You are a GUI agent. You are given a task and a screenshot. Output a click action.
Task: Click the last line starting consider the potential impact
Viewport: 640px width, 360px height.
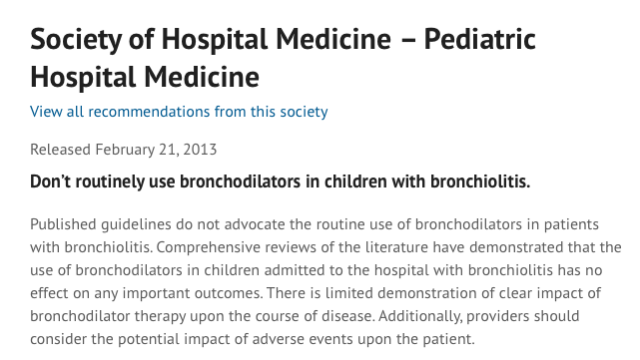pos(252,339)
